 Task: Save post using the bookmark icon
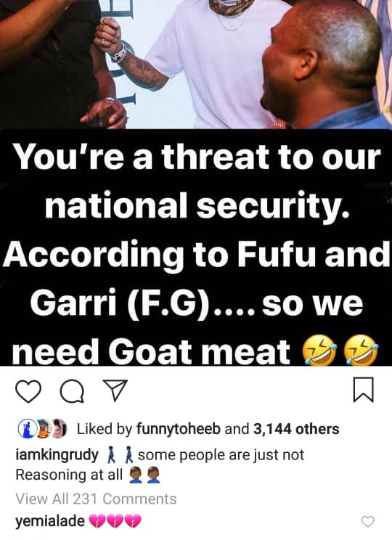tap(364, 390)
